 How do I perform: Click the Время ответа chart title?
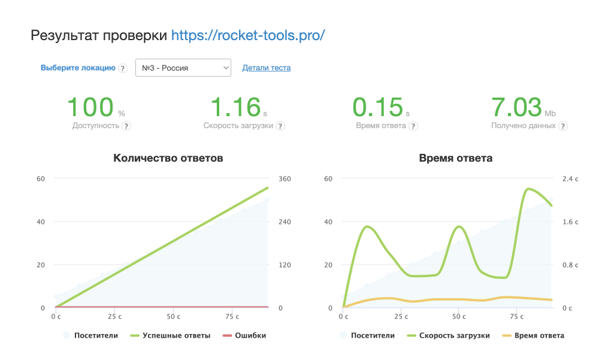[x=456, y=159]
